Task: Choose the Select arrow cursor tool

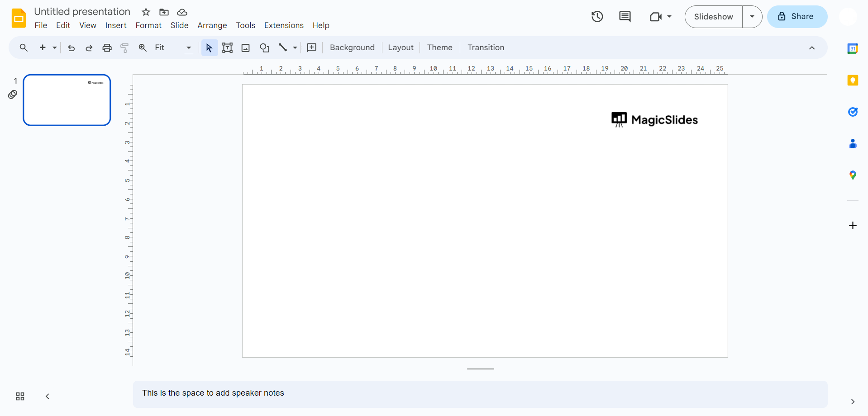Action: 209,48
